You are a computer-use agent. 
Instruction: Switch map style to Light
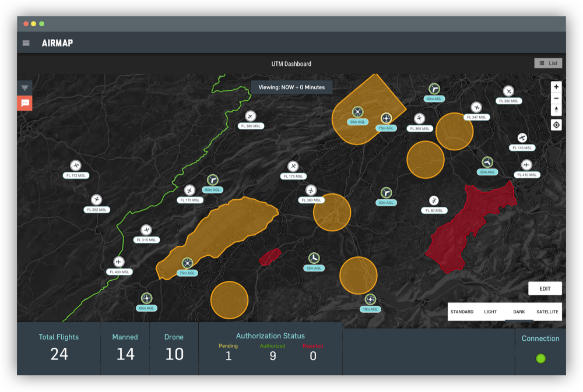[490, 312]
